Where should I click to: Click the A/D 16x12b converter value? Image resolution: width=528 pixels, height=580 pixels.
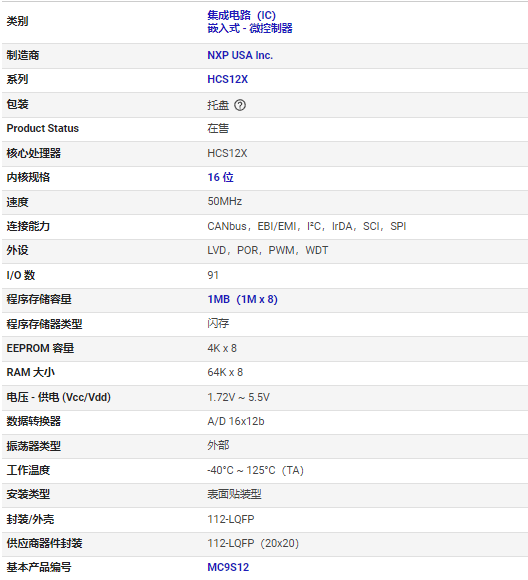click(236, 422)
